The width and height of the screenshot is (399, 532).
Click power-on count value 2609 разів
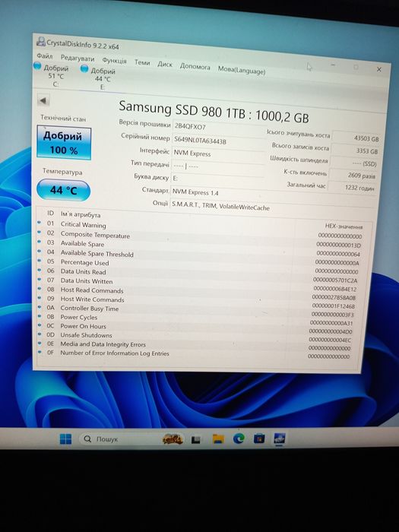353,176
